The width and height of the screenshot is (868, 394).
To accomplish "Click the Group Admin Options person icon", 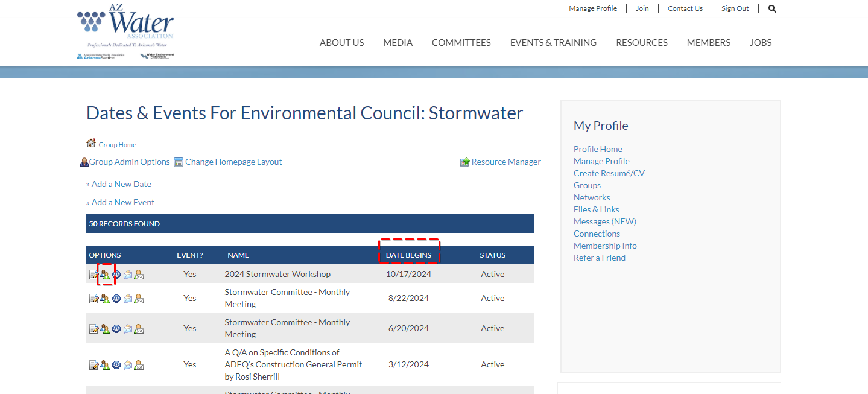I will pyautogui.click(x=84, y=162).
